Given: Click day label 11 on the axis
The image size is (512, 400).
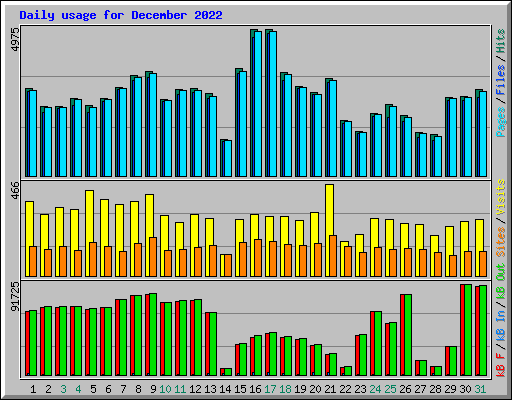Looking at the screenshot, I should (180, 389).
